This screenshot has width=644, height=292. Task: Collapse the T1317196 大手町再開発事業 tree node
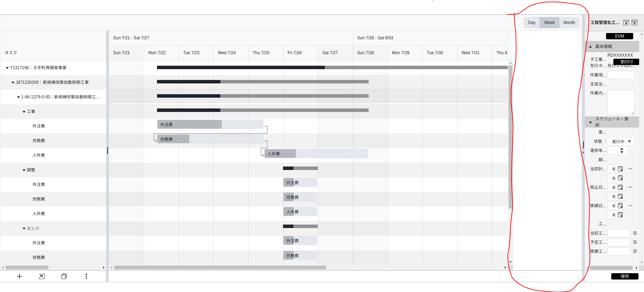[x=7, y=68]
